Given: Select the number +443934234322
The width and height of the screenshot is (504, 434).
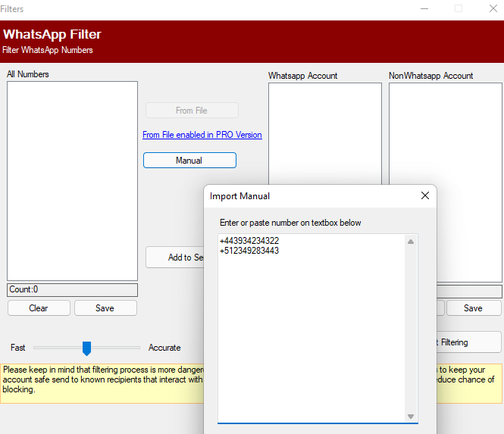Looking at the screenshot, I should coord(249,241).
